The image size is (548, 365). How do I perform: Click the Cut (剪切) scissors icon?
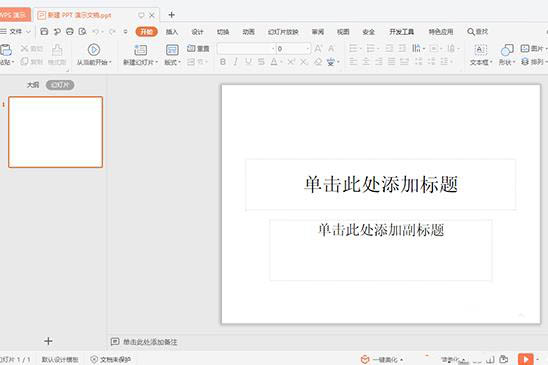(24, 48)
